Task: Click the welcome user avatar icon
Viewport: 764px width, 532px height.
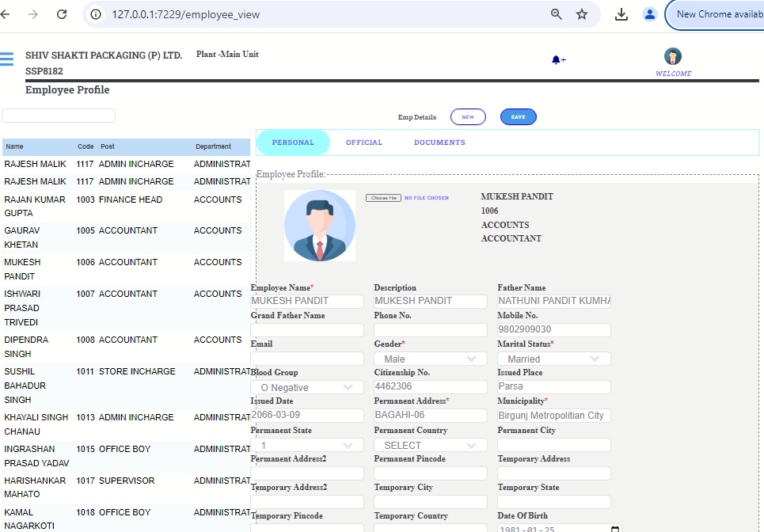Action: coord(673,56)
